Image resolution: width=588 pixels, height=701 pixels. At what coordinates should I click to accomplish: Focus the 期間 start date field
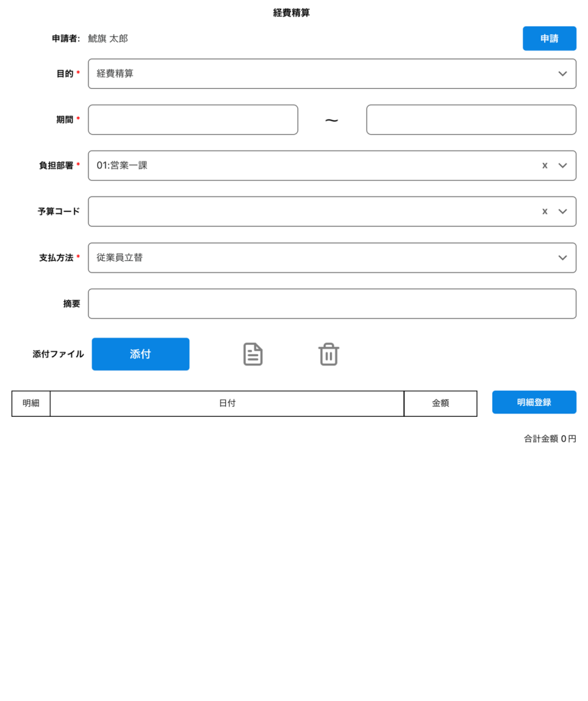(x=193, y=120)
